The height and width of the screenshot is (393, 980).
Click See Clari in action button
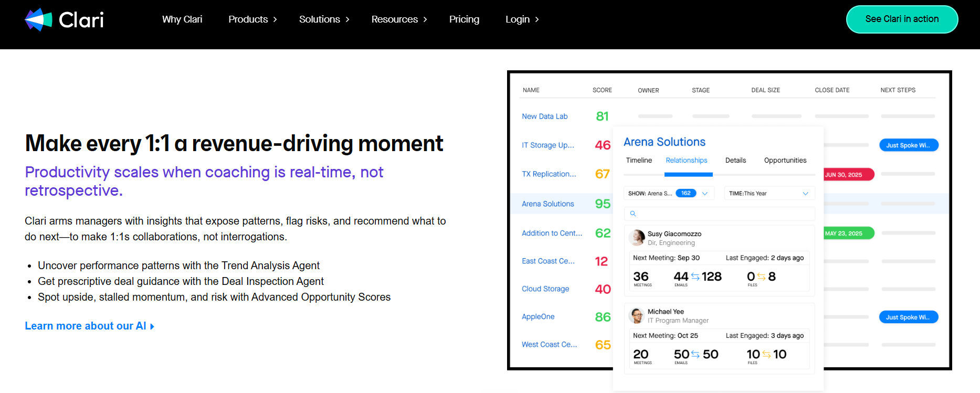902,19
